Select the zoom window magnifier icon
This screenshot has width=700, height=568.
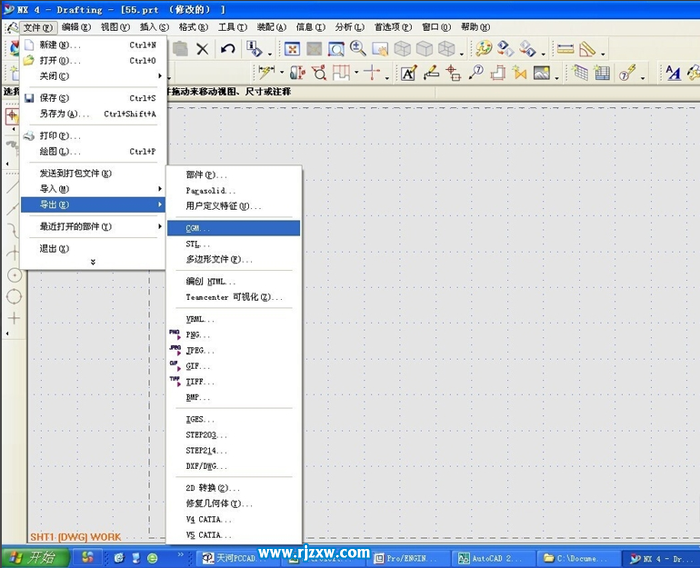tap(336, 49)
